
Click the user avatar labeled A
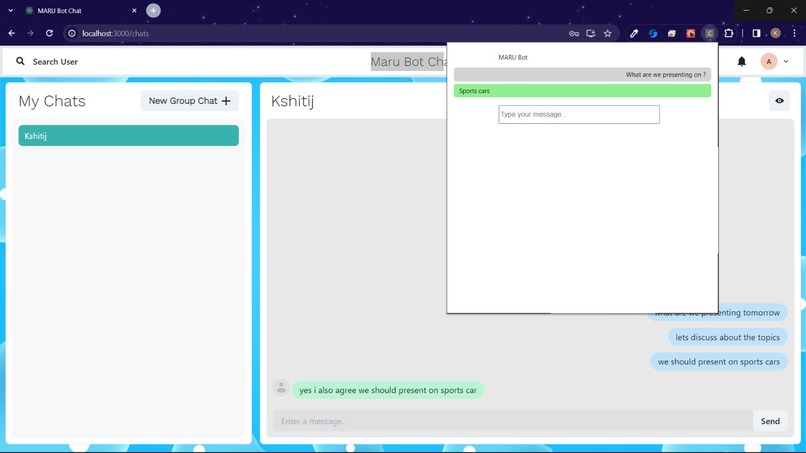click(x=768, y=62)
